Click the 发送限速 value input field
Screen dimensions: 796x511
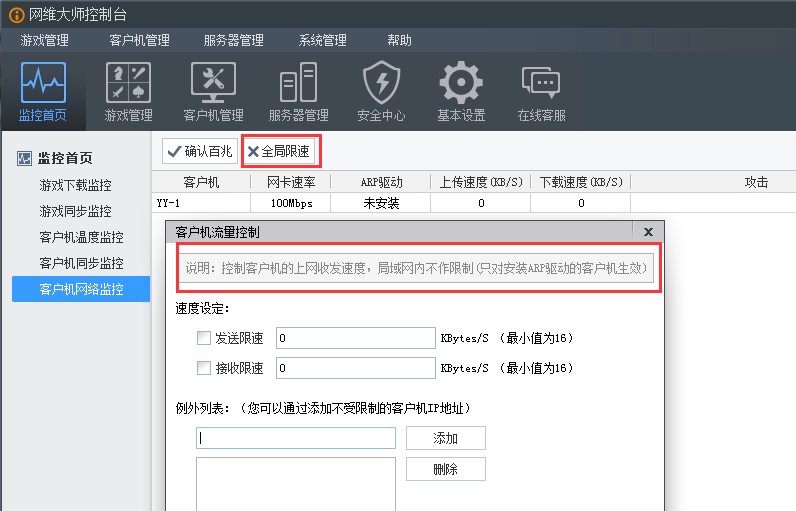356,338
